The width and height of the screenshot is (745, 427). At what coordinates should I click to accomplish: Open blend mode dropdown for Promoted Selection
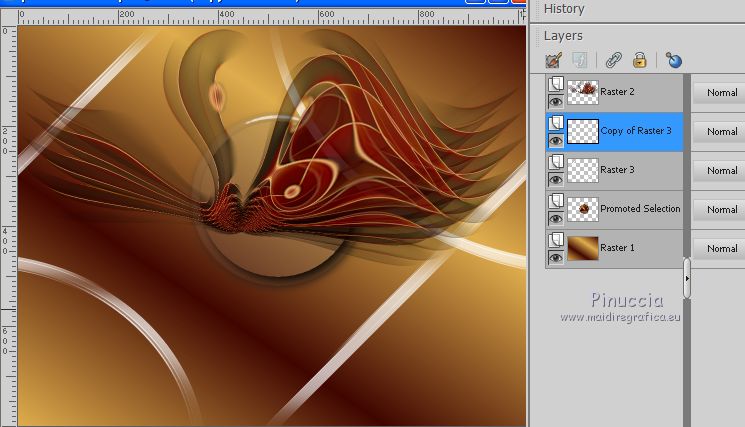click(x=720, y=209)
